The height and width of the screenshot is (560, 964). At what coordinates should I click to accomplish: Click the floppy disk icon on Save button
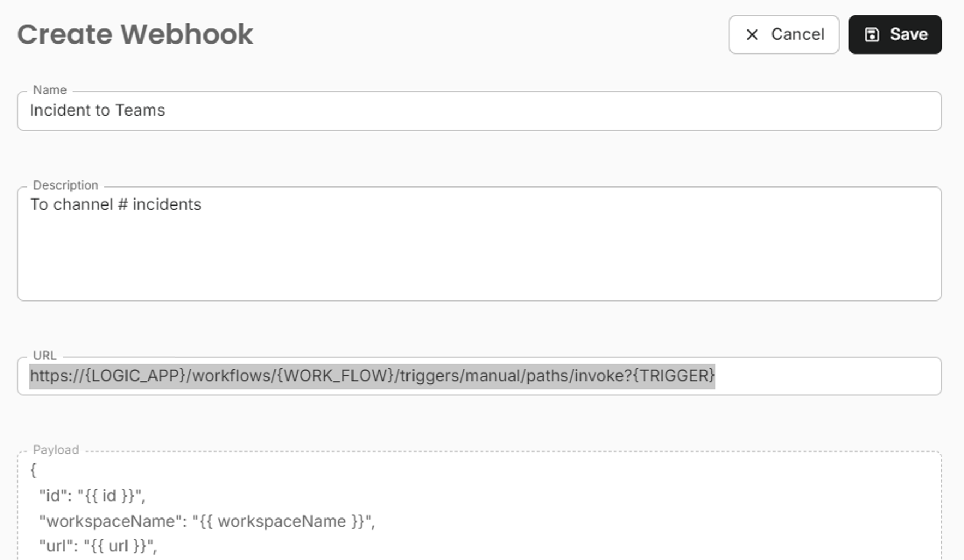[873, 34]
